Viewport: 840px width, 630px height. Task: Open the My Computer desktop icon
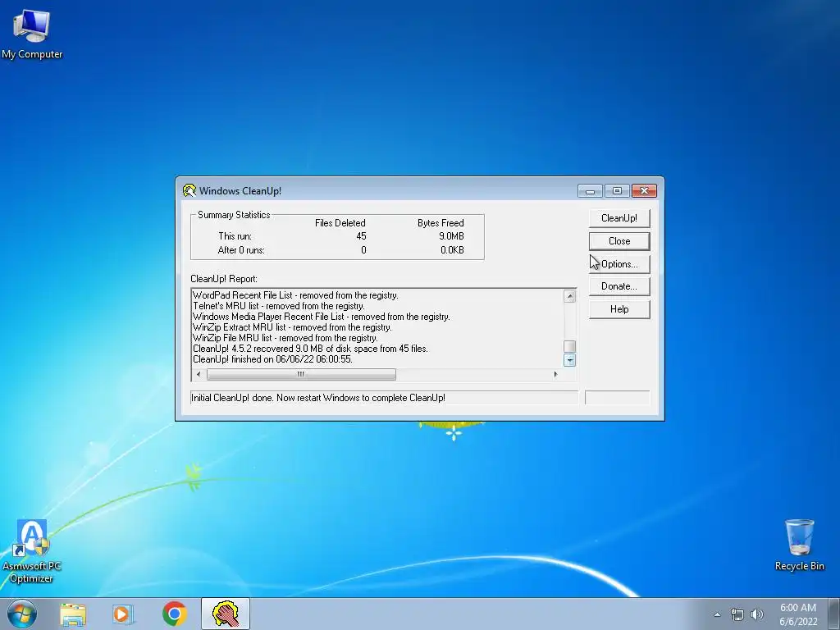(x=32, y=34)
